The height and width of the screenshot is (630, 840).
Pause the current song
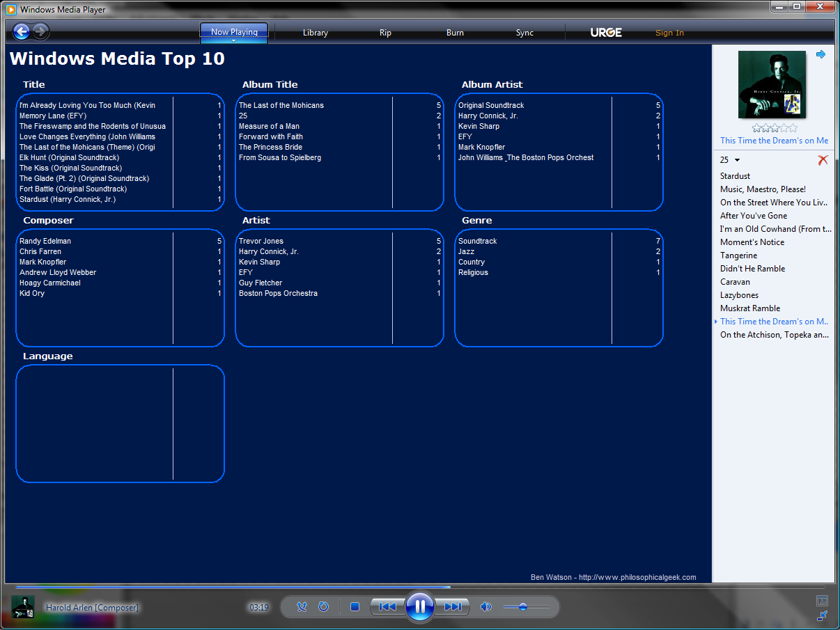coord(420,607)
